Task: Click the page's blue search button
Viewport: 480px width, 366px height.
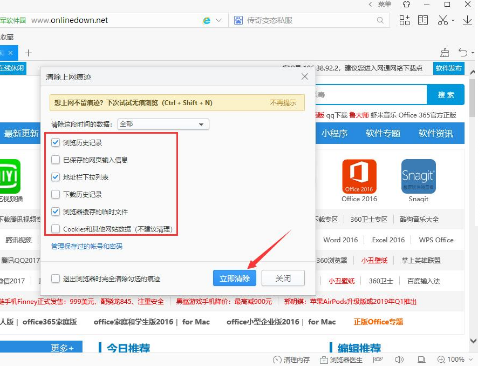Action: coord(446,95)
